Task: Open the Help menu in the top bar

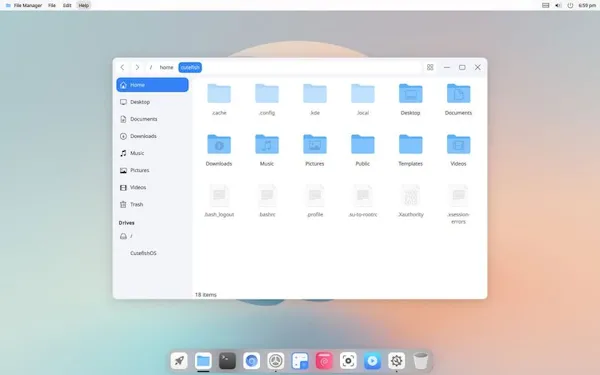Action: point(83,5)
